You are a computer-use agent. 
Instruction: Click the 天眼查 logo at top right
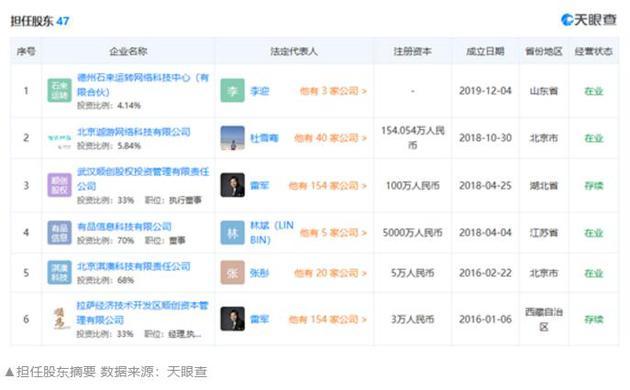point(588,20)
